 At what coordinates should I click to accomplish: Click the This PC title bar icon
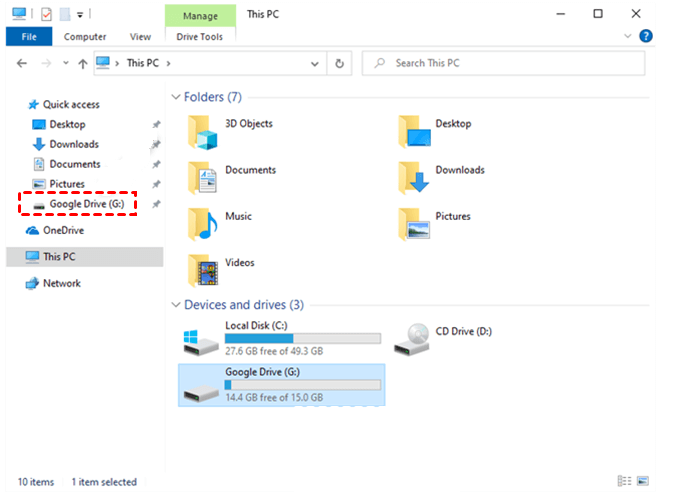[19, 14]
